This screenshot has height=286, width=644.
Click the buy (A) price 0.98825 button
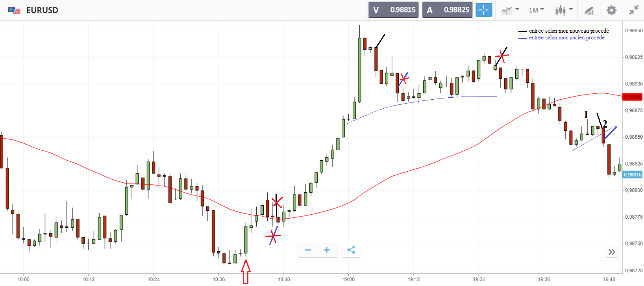coord(448,10)
